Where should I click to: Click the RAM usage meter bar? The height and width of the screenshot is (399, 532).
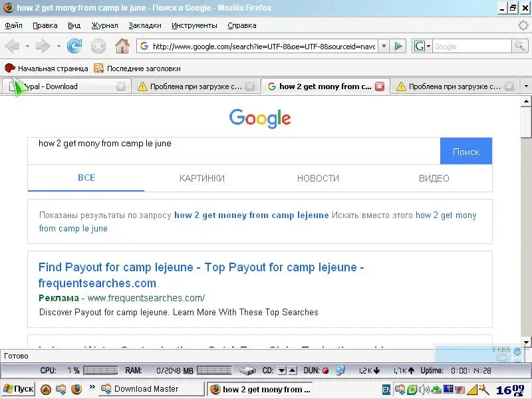(x=214, y=370)
